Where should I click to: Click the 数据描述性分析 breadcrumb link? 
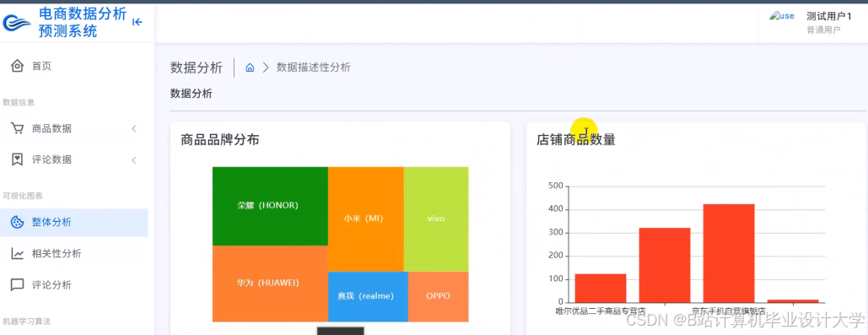tap(313, 68)
